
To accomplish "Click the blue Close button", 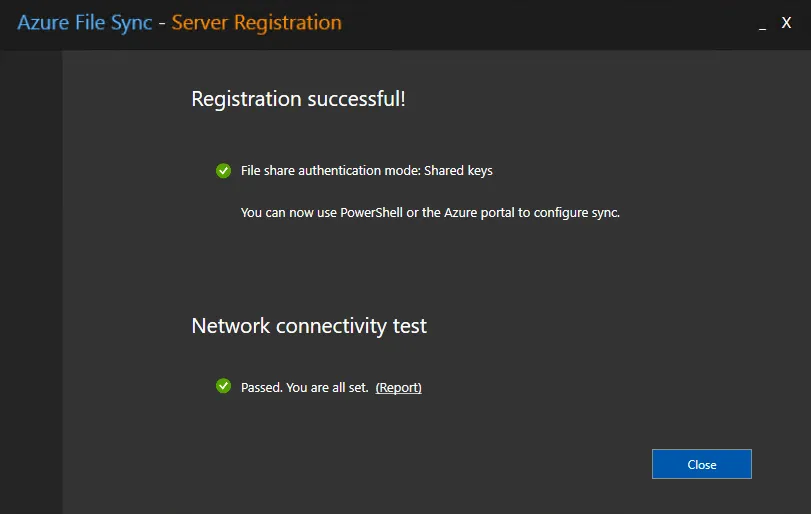I will pyautogui.click(x=701, y=464).
